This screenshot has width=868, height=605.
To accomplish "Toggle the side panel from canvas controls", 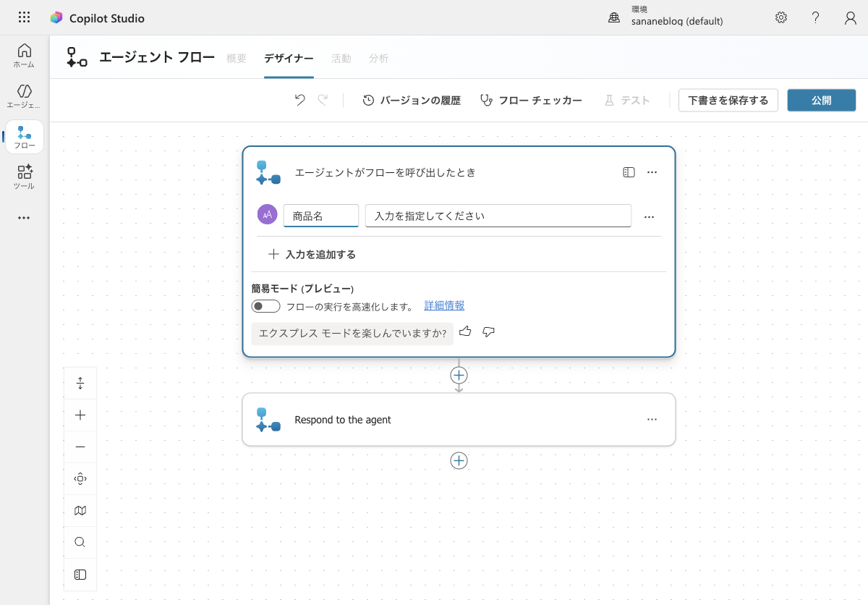I will 80,575.
